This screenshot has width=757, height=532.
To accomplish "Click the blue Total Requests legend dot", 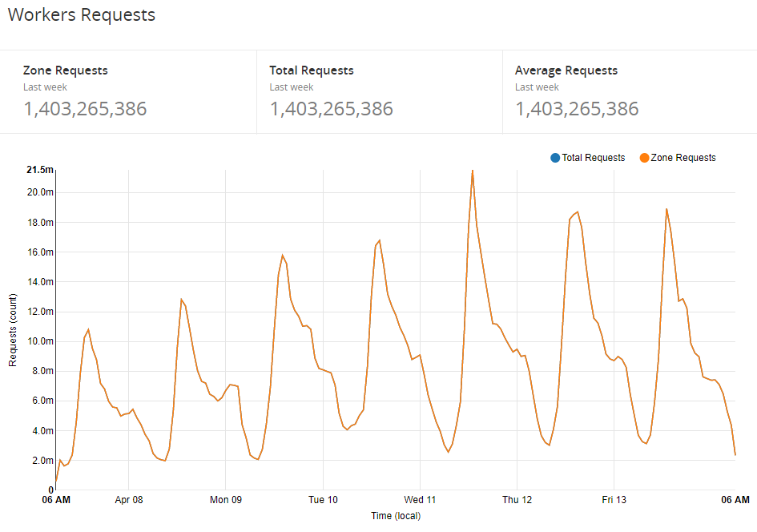I will pyautogui.click(x=556, y=158).
